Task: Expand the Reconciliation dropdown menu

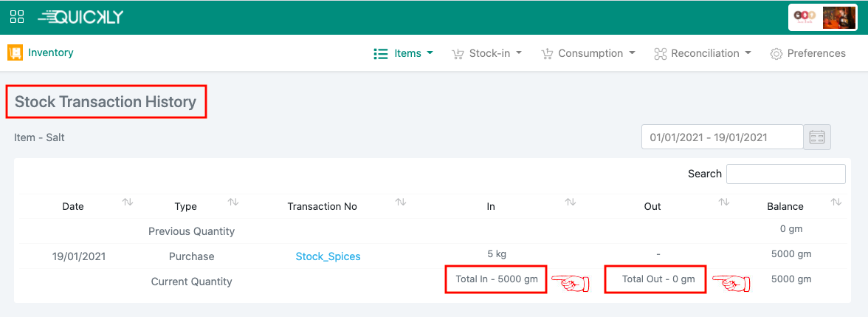Action: point(702,53)
